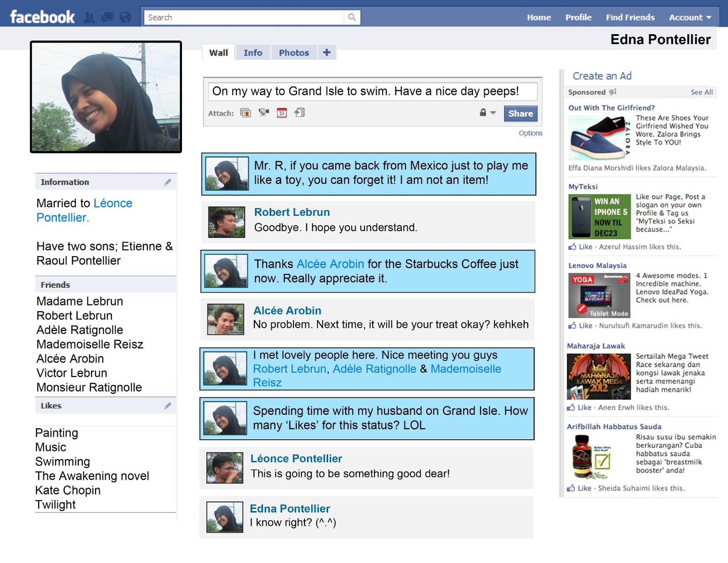Open the Maharaja Lawak Mega ad image
The width and height of the screenshot is (728, 563).
(x=599, y=376)
